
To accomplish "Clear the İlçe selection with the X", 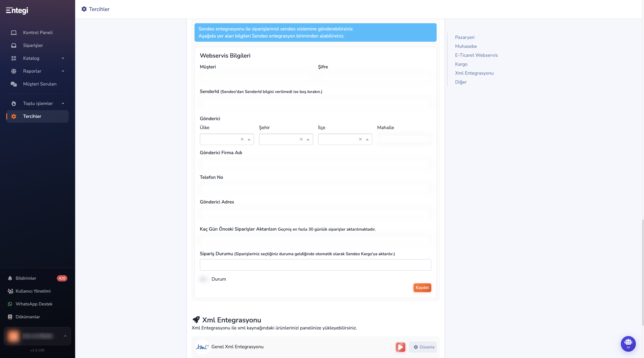I will 360,139.
